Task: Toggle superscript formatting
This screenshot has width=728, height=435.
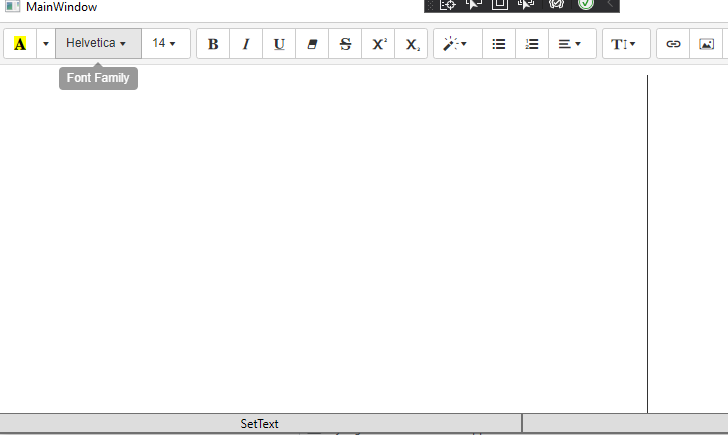Action: 378,44
